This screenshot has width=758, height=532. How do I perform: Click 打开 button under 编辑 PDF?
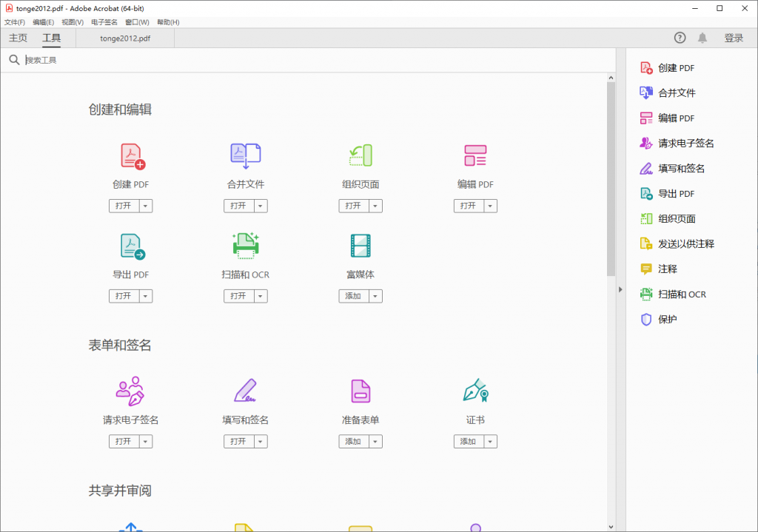(x=468, y=206)
